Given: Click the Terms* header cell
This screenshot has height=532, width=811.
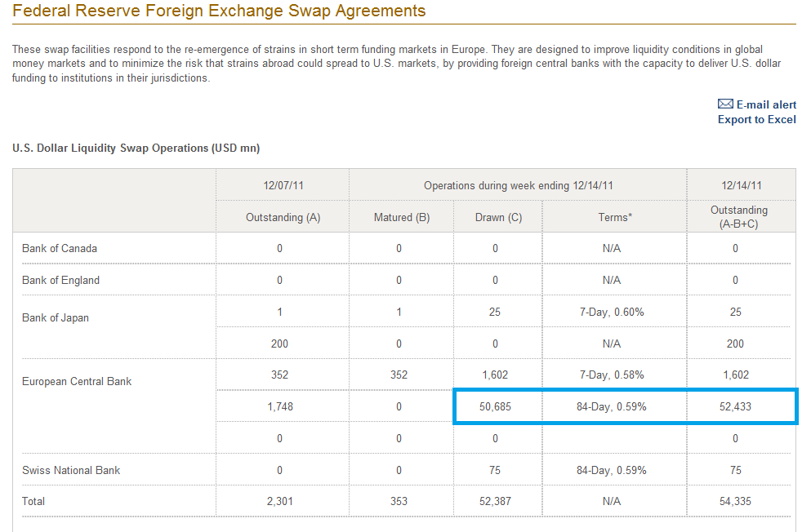Looking at the screenshot, I should click(x=615, y=217).
